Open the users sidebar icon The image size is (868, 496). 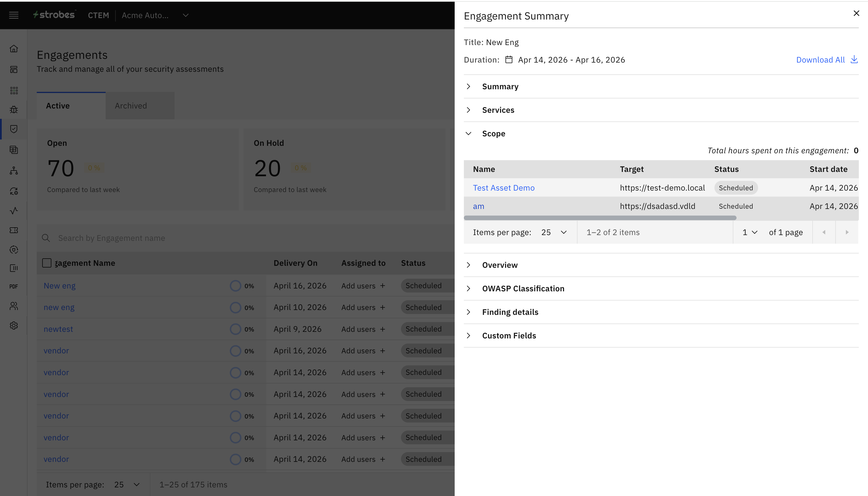coord(13,306)
